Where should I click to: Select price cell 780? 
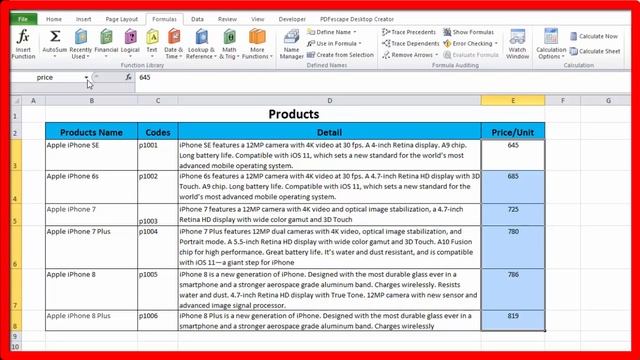(513, 247)
